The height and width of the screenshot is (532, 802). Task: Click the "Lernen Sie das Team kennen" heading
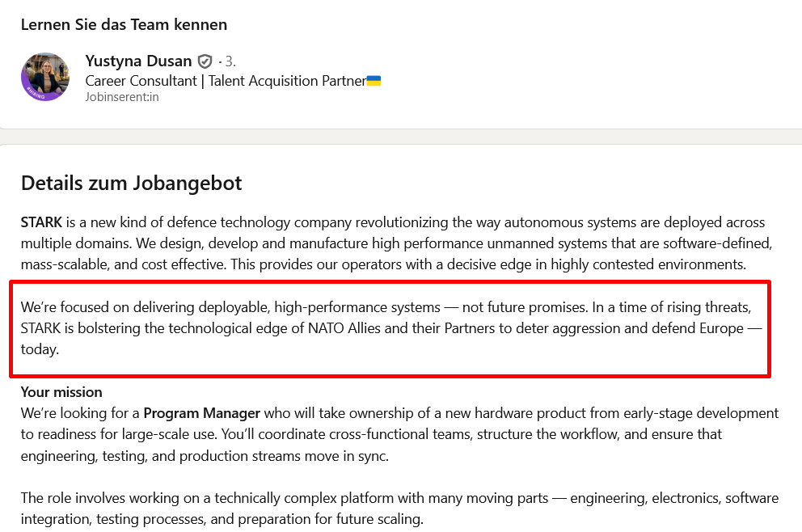pos(124,24)
